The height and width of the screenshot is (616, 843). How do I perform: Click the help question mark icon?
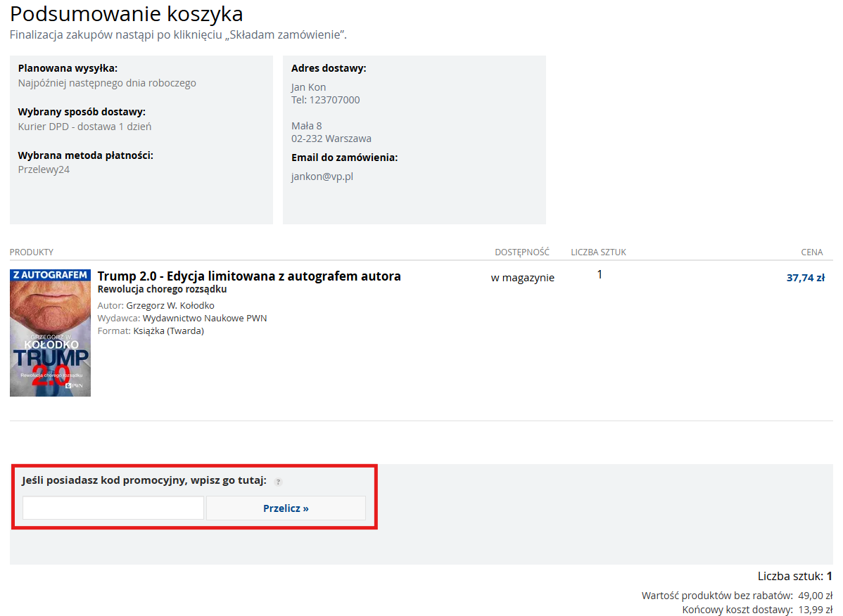(x=278, y=482)
